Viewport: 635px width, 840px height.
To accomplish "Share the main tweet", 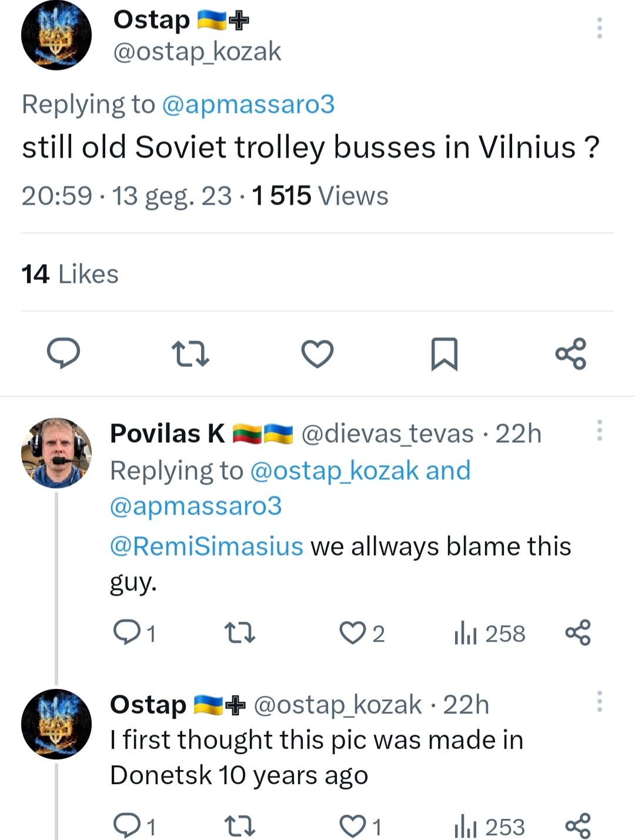I will click(x=571, y=354).
